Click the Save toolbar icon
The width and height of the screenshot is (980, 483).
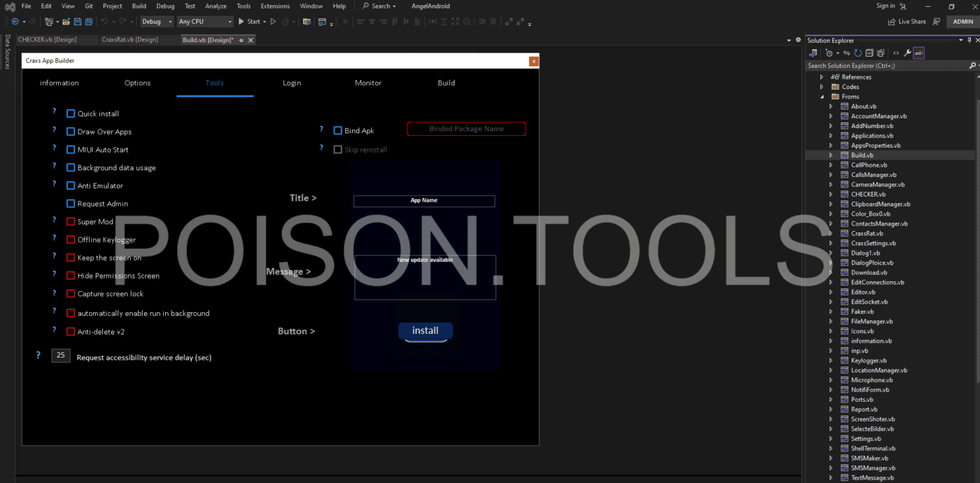(77, 22)
